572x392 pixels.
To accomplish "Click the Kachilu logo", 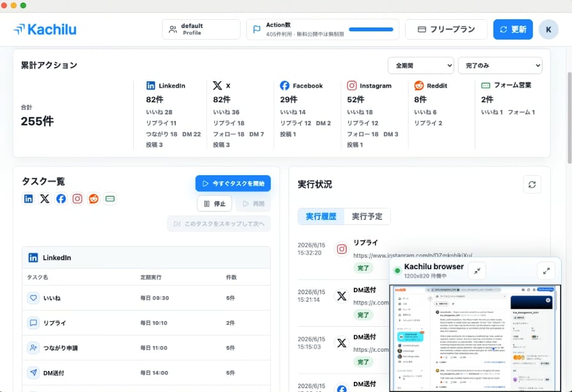I will (45, 29).
